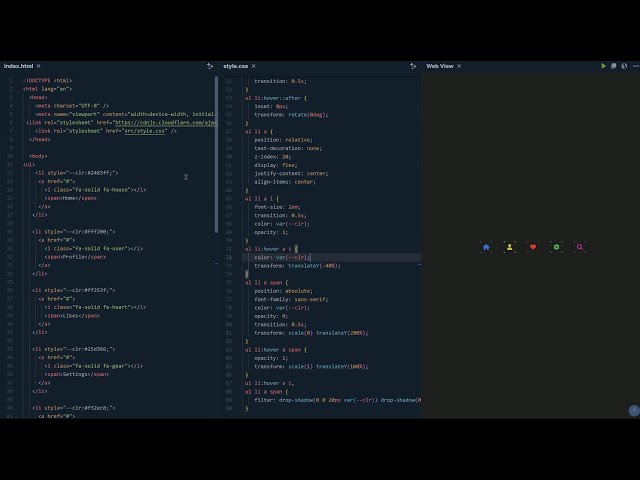Click the sparkle AI icon in index.html pane
Screen dimensions: 640x480
pos(210,66)
